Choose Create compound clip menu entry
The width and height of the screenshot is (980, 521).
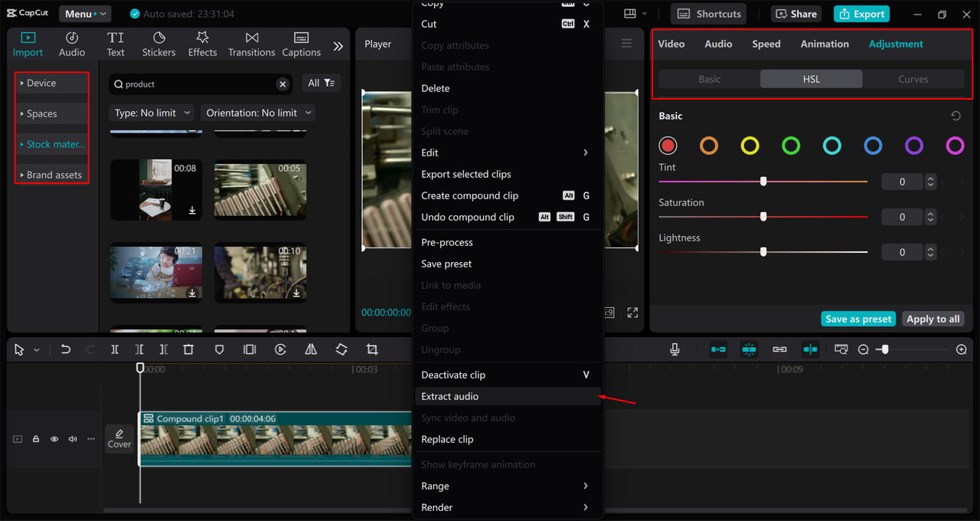[x=508, y=195]
